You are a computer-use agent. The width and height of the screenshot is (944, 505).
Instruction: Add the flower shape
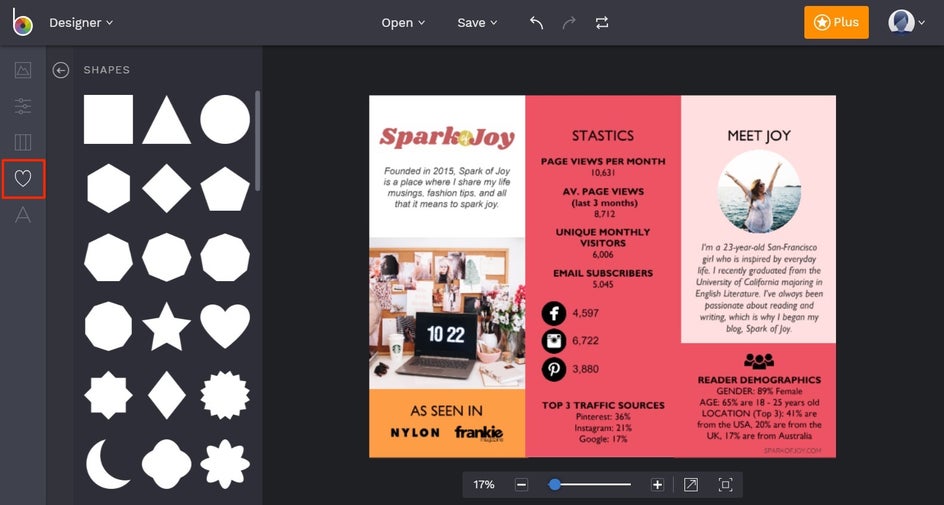pyautogui.click(x=225, y=464)
